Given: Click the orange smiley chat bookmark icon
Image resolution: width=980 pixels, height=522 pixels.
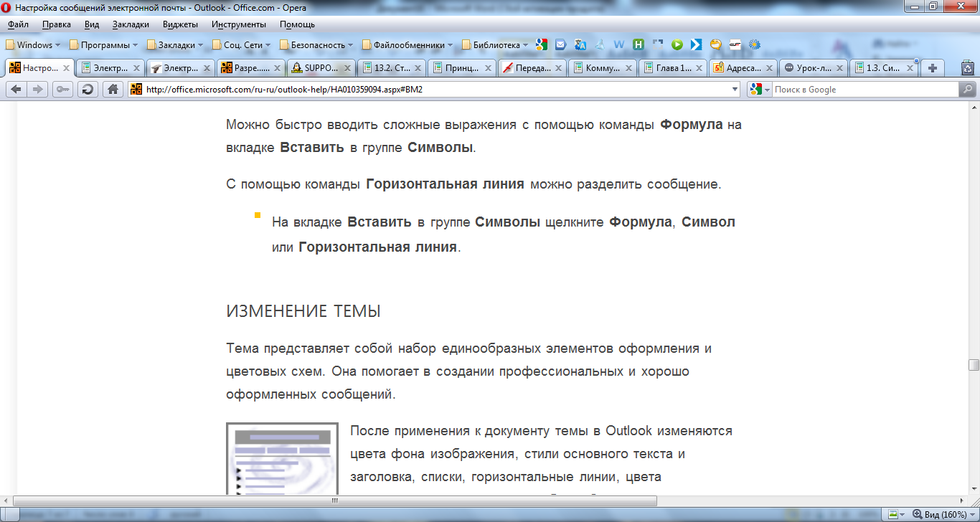Looking at the screenshot, I should (x=715, y=44).
